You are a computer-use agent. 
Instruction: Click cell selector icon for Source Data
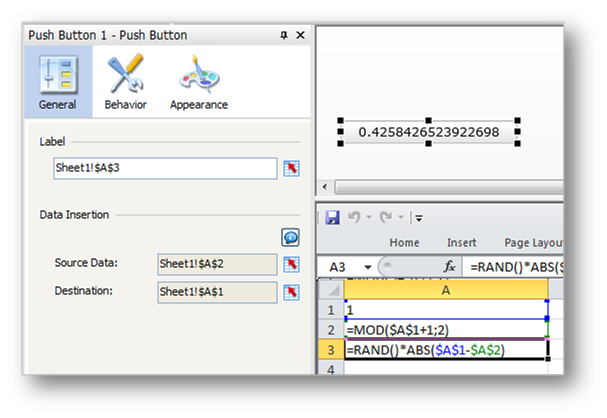(x=291, y=264)
